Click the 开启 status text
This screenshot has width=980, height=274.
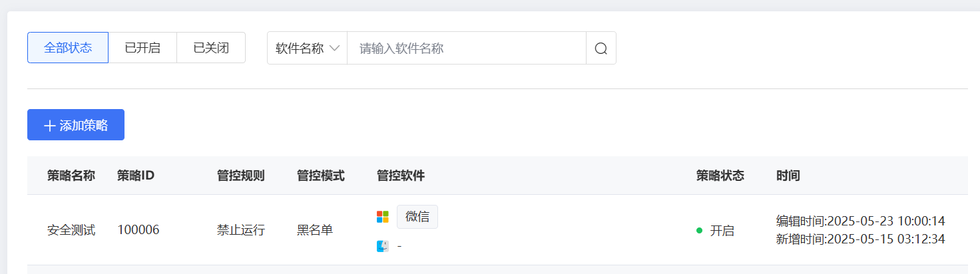[x=722, y=231]
